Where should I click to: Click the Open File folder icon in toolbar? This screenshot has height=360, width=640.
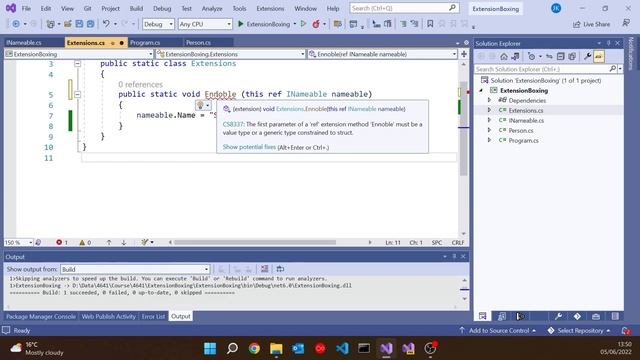point(68,24)
